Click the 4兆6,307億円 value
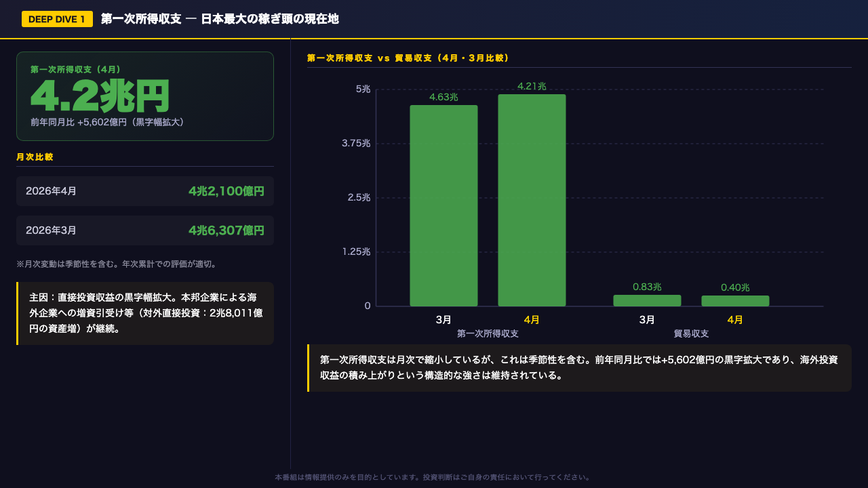868x488 pixels. click(226, 230)
